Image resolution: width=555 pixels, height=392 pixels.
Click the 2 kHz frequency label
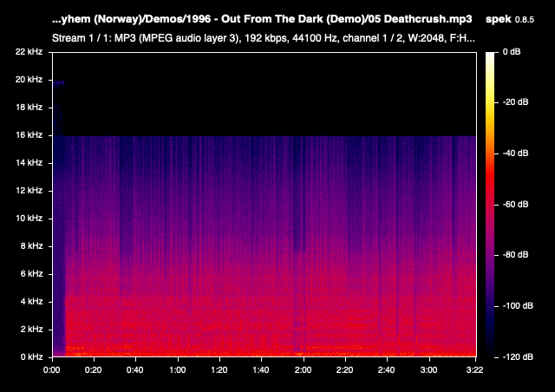[x=31, y=329]
